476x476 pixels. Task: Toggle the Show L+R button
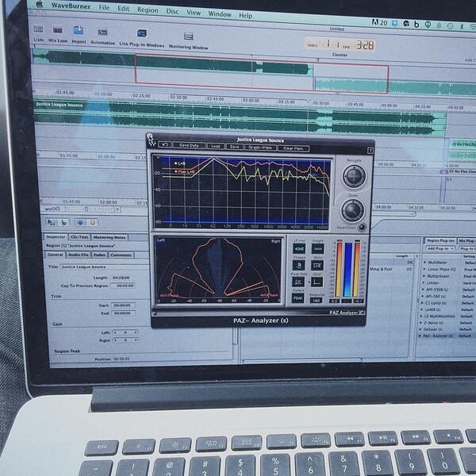[317, 266]
